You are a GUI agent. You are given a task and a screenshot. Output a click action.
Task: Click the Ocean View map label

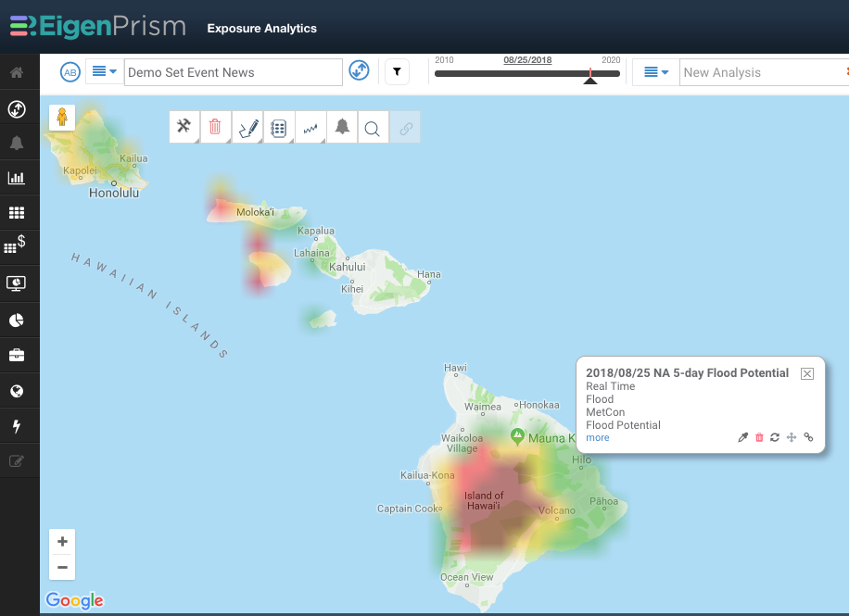pos(467,577)
